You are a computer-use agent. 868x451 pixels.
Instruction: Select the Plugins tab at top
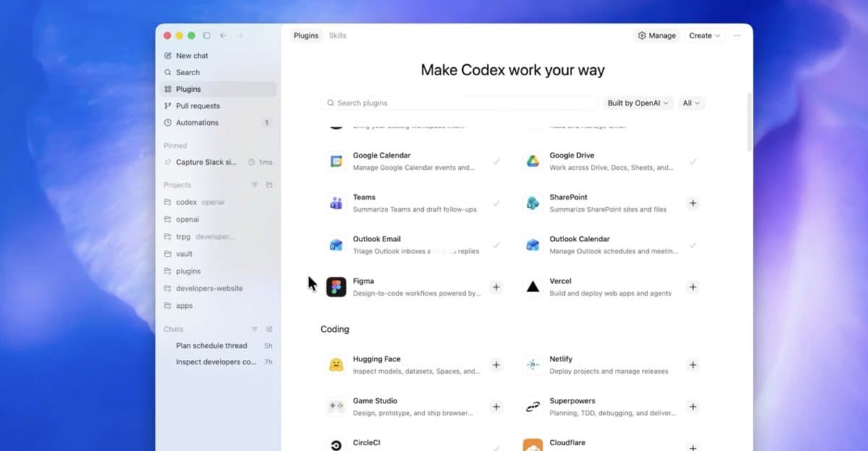point(305,35)
